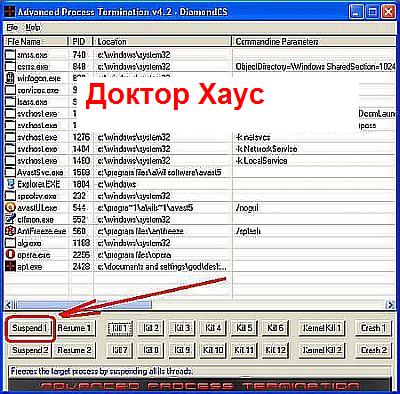The image size is (400, 394).
Task: Click the smss.exe process icon
Action: [x=10, y=54]
